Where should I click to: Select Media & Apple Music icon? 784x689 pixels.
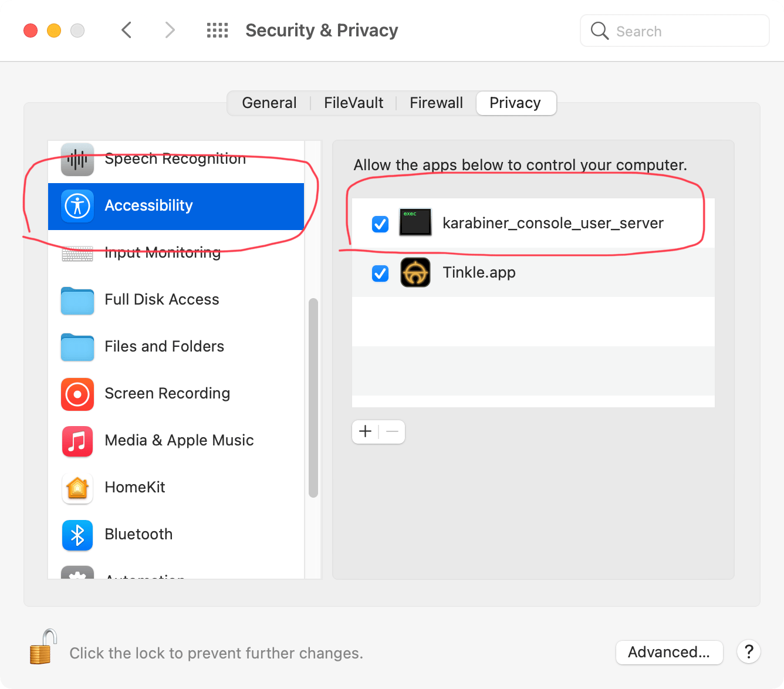pos(77,441)
